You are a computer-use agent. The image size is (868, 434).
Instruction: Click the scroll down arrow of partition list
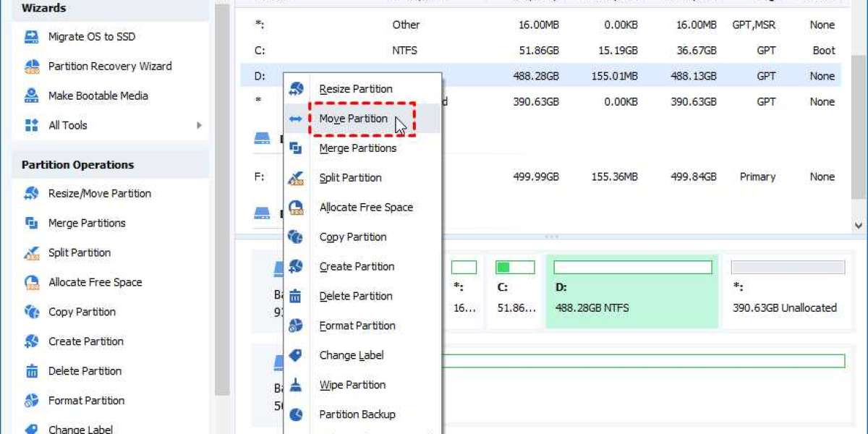859,226
